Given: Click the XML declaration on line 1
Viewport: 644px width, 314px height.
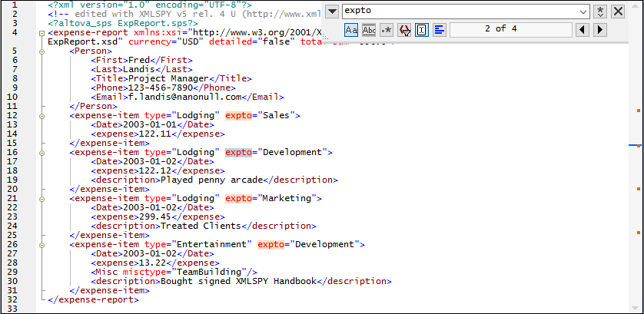Looking at the screenshot, I should [x=150, y=5].
